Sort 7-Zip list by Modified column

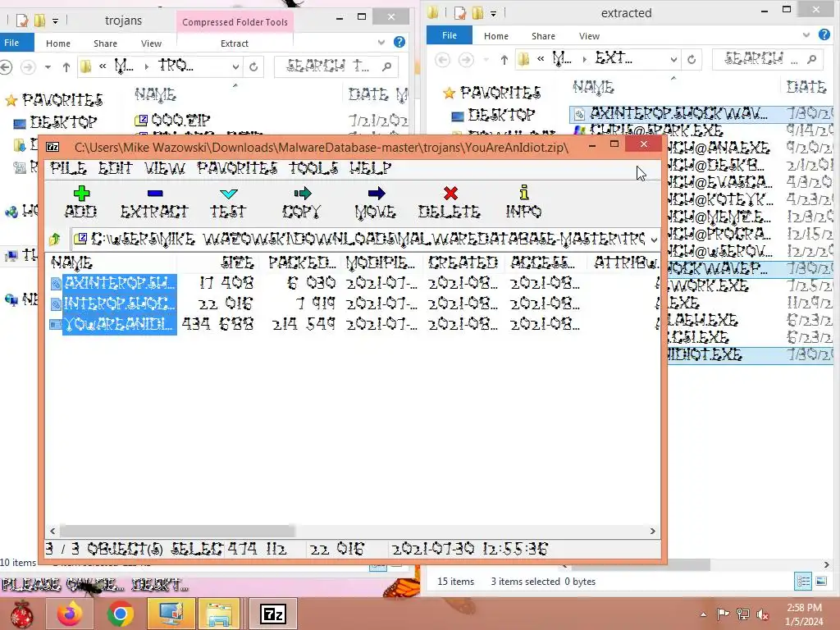pyautogui.click(x=381, y=262)
